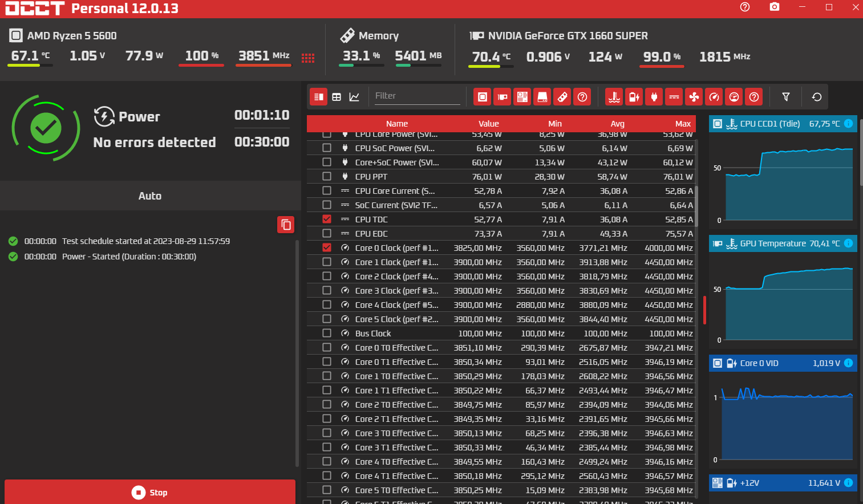Toggle the usage gauge sensor type filter
The width and height of the screenshot is (863, 504).
734,97
